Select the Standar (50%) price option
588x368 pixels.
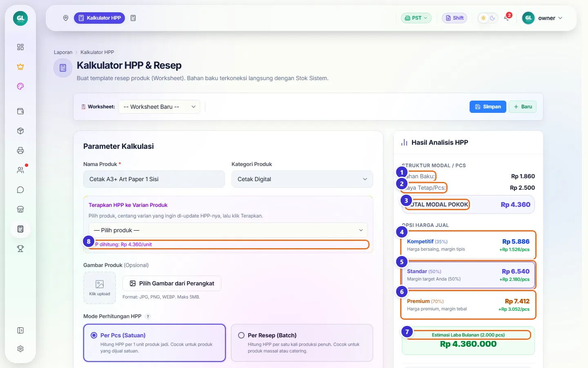[x=468, y=275]
